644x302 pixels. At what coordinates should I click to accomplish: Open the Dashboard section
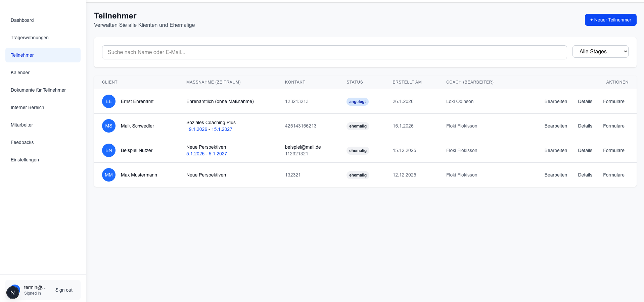[x=22, y=20]
